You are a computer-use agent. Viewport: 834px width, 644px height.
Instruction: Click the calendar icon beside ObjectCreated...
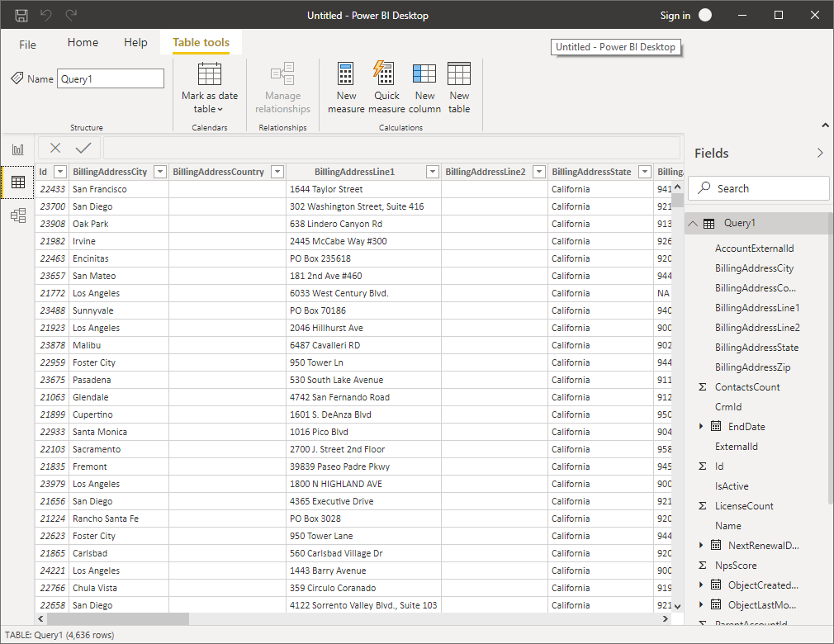click(716, 585)
